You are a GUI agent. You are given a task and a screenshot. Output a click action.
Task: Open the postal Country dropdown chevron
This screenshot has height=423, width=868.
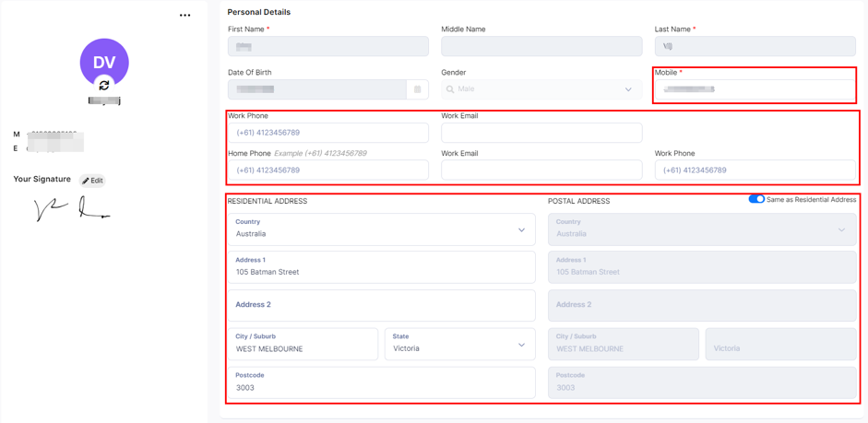click(x=841, y=229)
